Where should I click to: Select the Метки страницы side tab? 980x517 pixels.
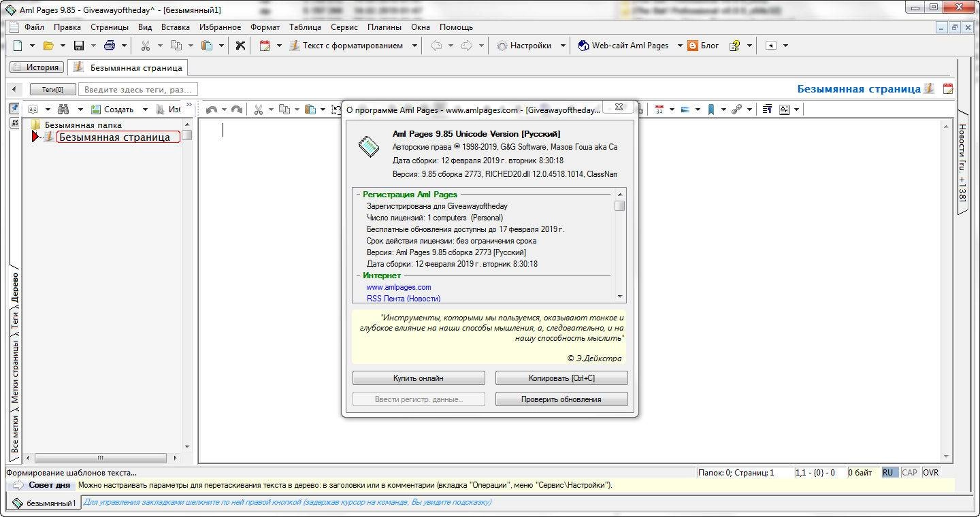[15, 371]
